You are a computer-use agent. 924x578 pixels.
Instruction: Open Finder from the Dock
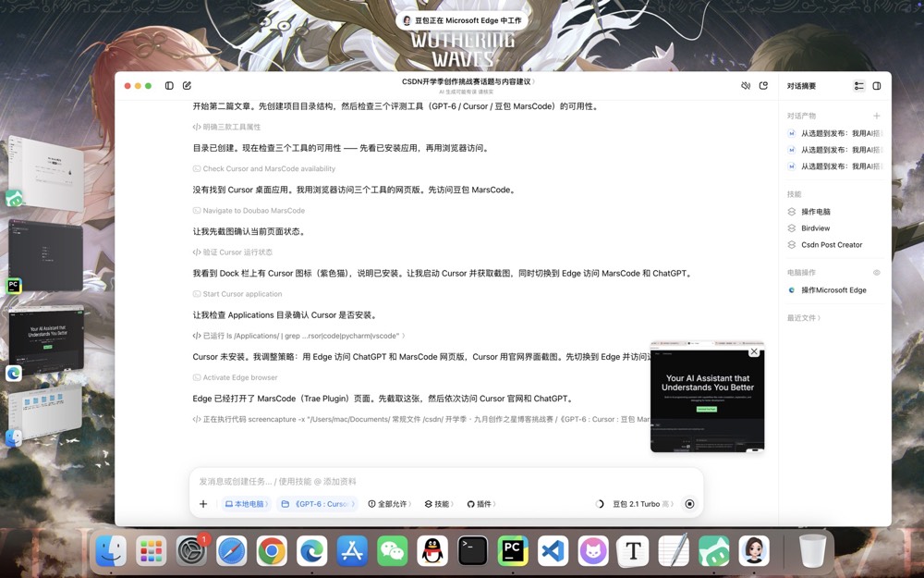(x=111, y=551)
